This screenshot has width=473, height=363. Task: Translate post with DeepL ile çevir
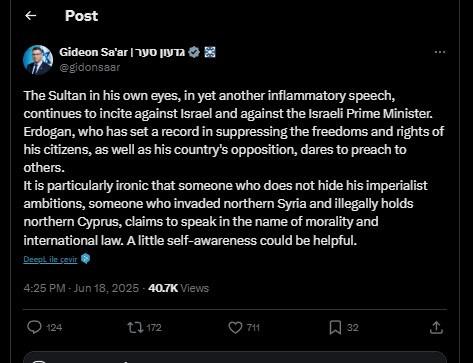coord(50,259)
